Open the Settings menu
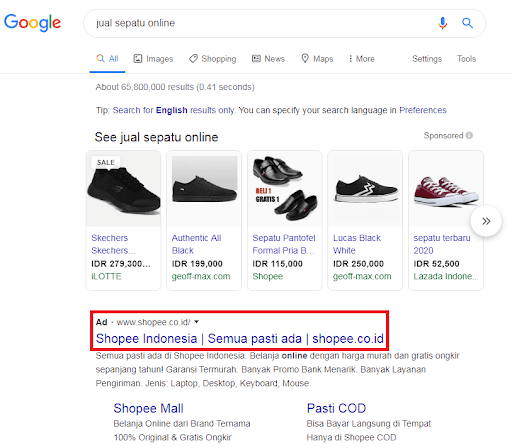 (x=427, y=59)
